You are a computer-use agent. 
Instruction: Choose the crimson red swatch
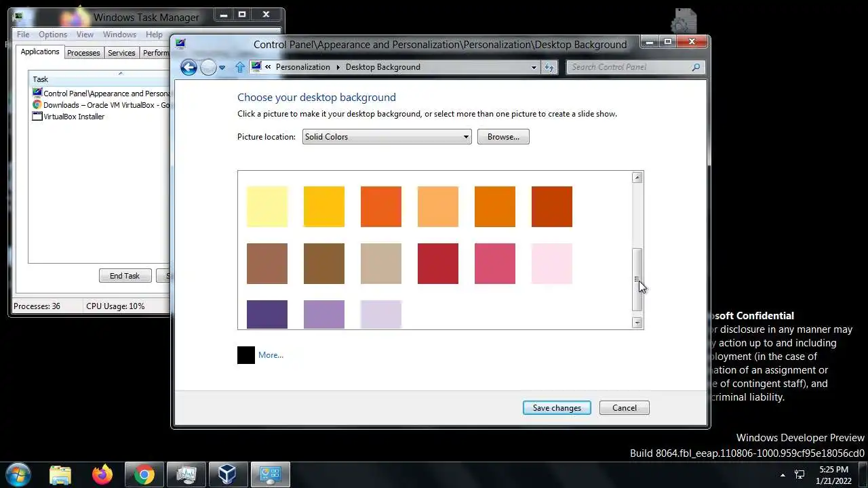438,264
